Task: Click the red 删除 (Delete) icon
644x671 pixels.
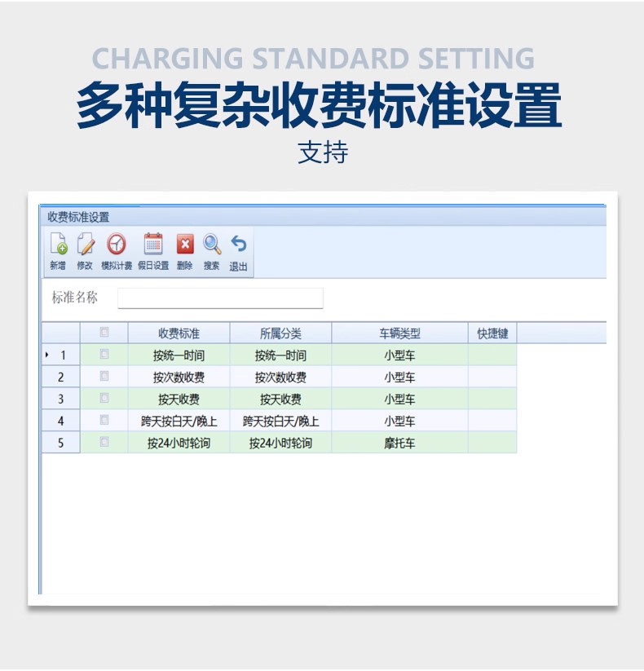Action: [185, 245]
